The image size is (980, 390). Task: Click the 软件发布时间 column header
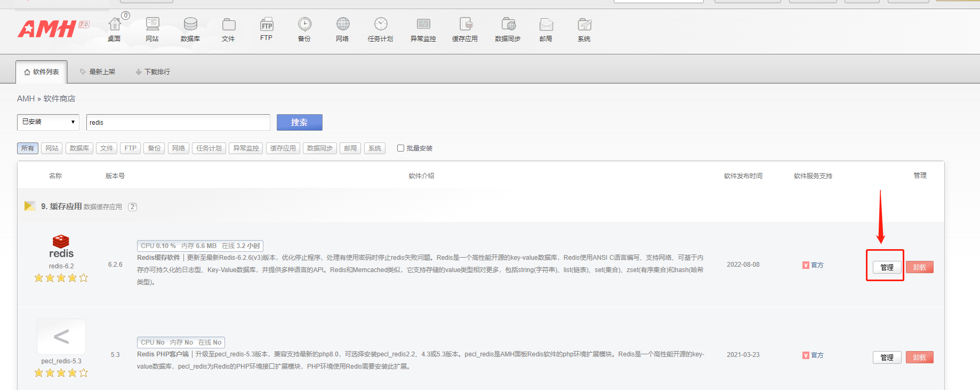[743, 176]
